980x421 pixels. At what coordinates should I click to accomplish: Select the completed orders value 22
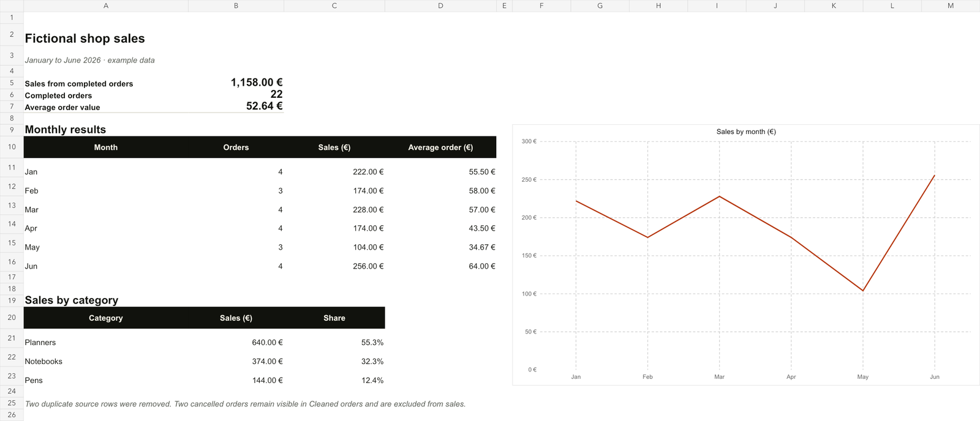click(x=276, y=94)
